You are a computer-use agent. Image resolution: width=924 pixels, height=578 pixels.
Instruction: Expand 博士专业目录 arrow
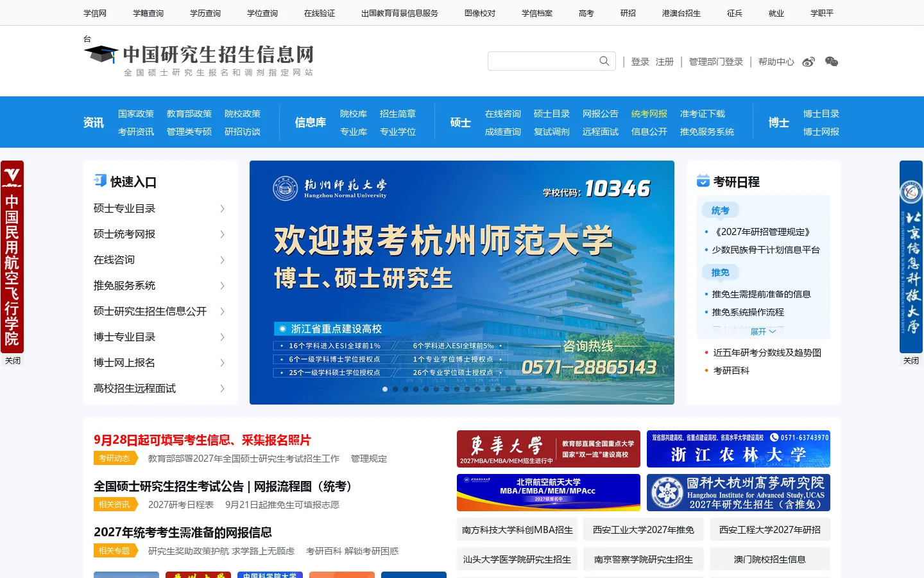point(222,337)
